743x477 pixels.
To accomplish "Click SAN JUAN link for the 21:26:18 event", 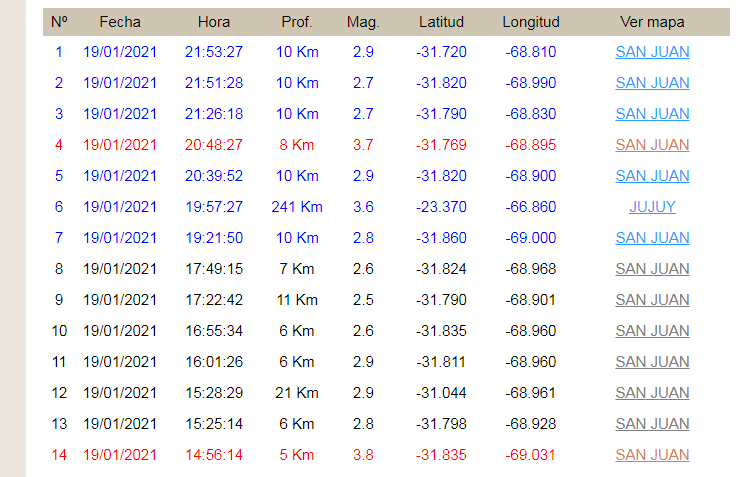I will 652,114.
